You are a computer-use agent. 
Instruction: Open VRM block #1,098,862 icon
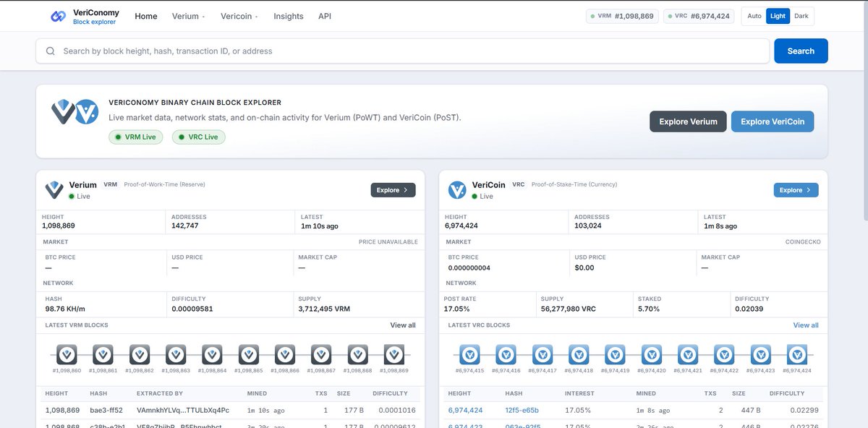[140, 354]
